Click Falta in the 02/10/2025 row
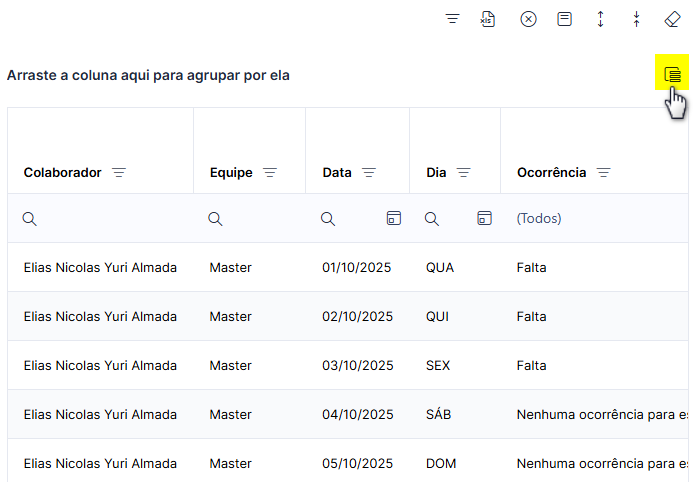This screenshot has height=482, width=694. (532, 316)
